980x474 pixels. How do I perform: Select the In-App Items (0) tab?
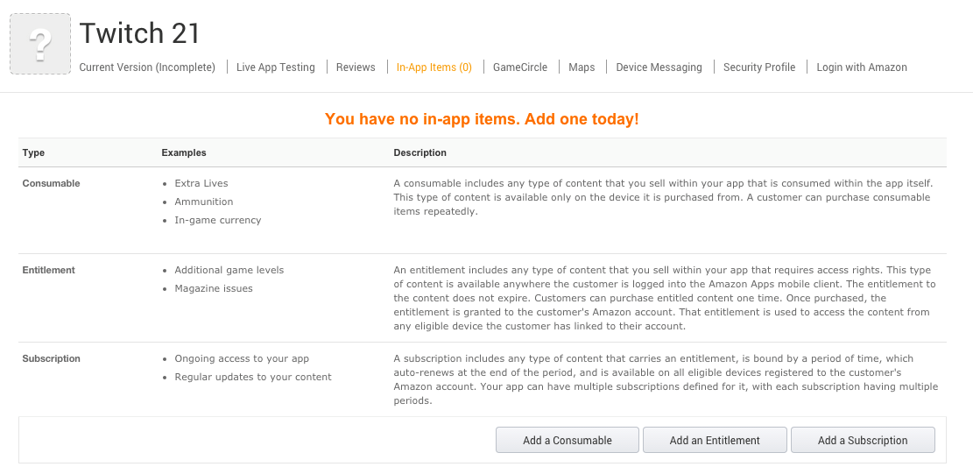click(434, 67)
